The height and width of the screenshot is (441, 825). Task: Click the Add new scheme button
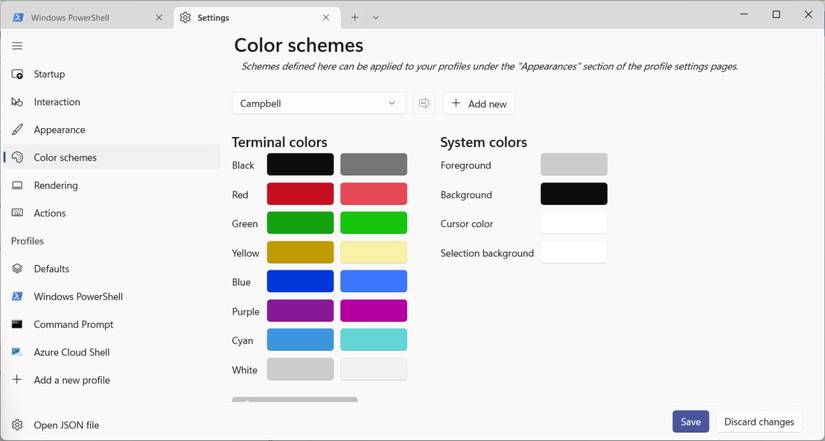click(479, 104)
